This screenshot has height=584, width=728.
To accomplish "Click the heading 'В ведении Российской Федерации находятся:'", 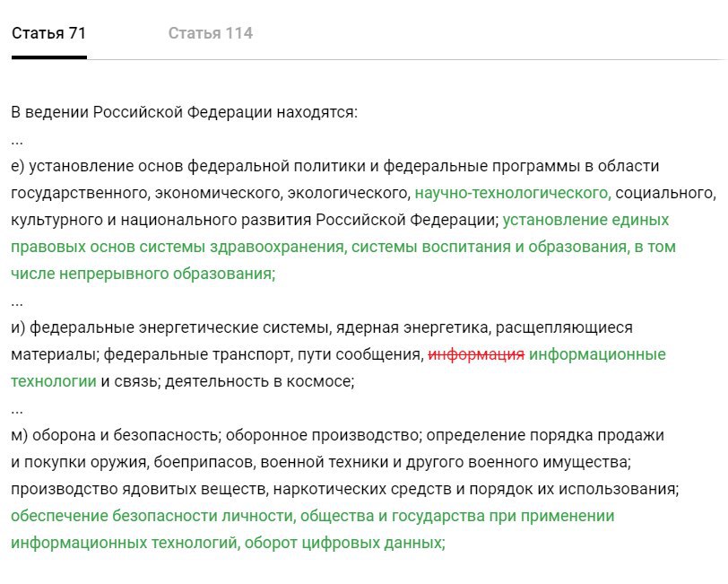I will click(185, 112).
